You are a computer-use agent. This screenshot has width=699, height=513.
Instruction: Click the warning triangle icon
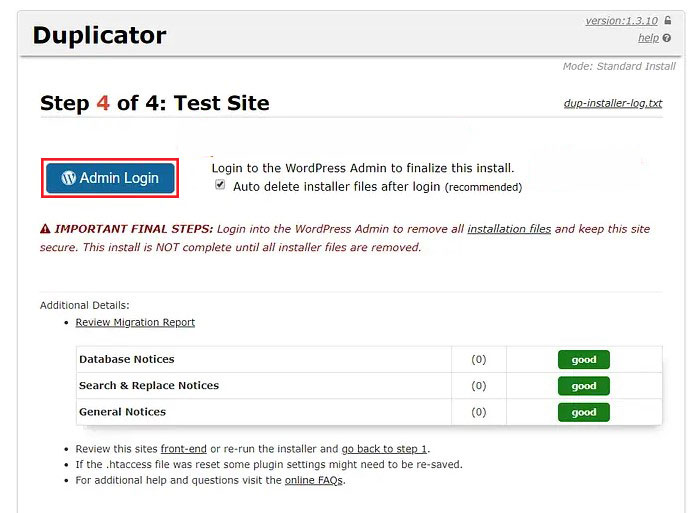(45, 229)
